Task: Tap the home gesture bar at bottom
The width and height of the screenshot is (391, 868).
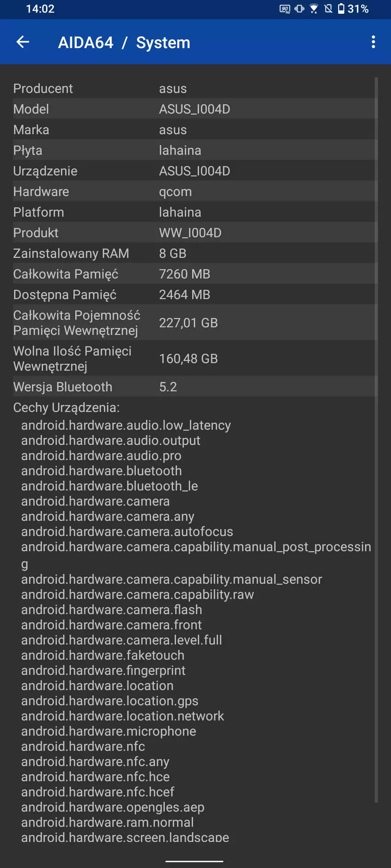Action: (x=195, y=861)
